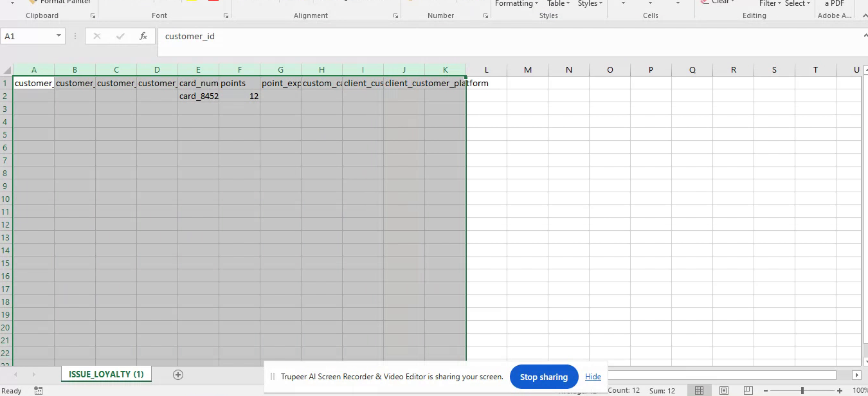Select the cell with value 12
Screen dimensions: 868x396
point(240,96)
